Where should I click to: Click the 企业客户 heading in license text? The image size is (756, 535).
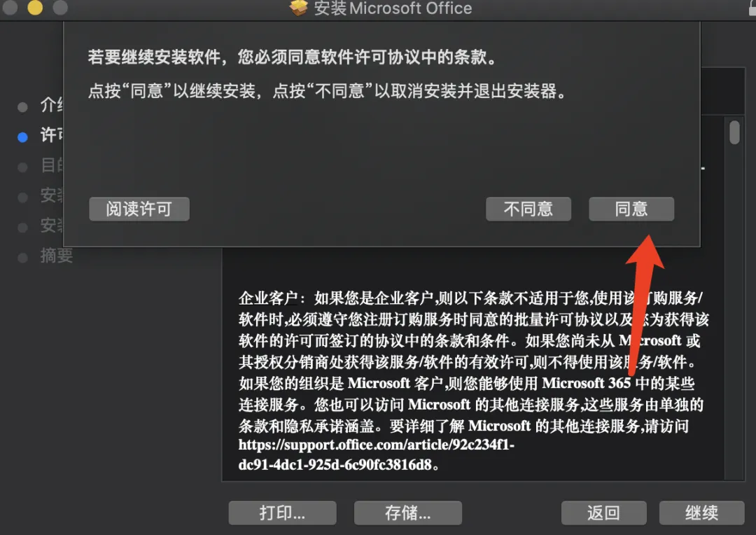click(268, 298)
